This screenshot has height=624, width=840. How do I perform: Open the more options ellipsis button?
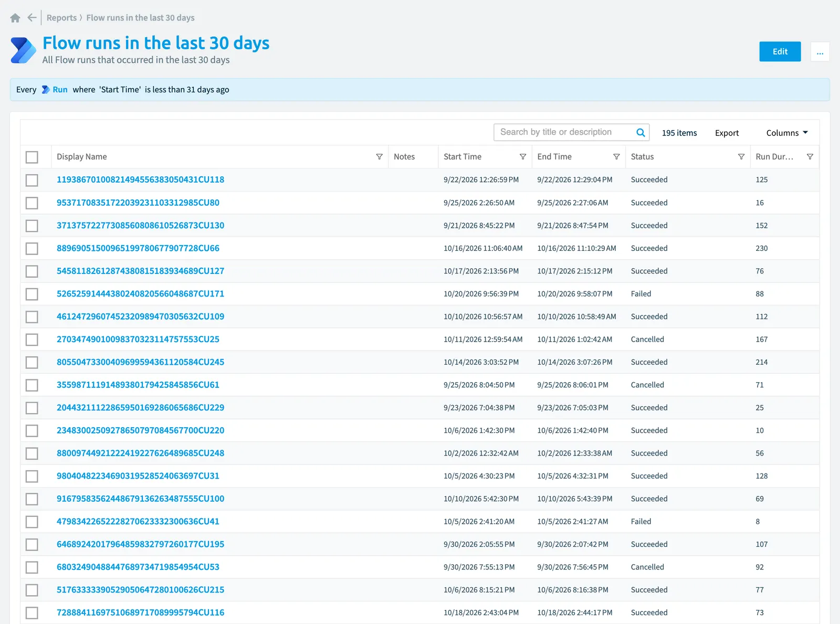pos(820,51)
